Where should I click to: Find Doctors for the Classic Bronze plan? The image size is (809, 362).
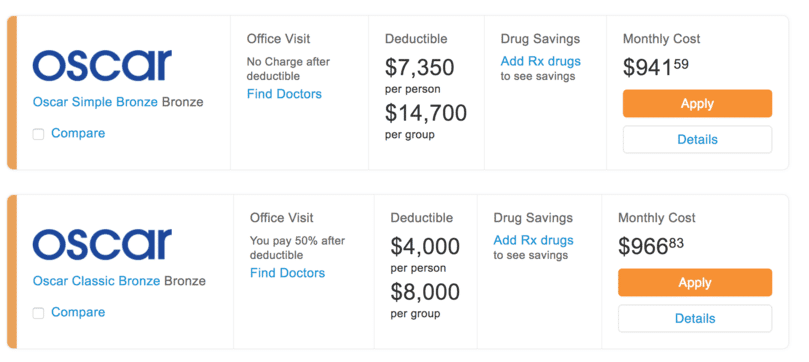(287, 273)
